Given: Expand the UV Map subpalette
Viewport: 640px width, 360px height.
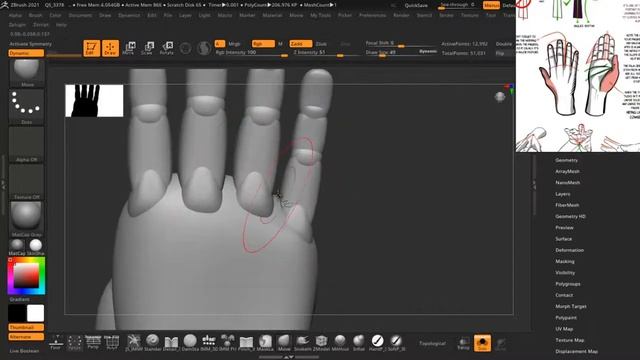Looking at the screenshot, I should pyautogui.click(x=564, y=329).
